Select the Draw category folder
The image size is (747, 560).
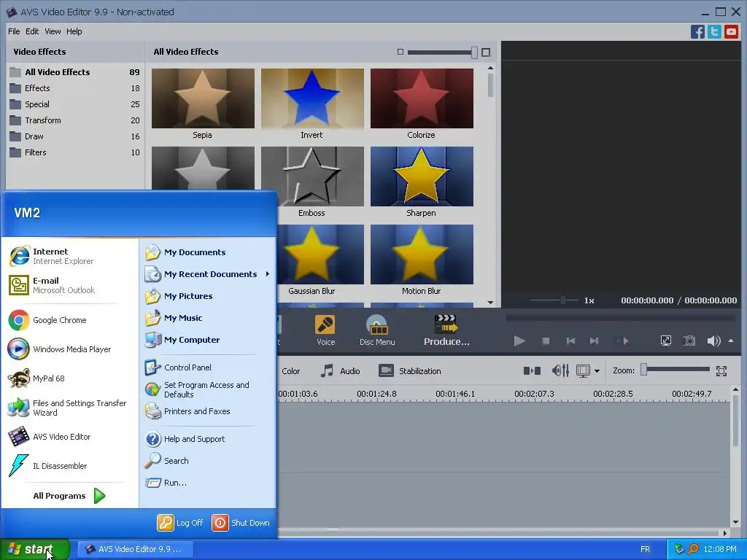(x=75, y=136)
